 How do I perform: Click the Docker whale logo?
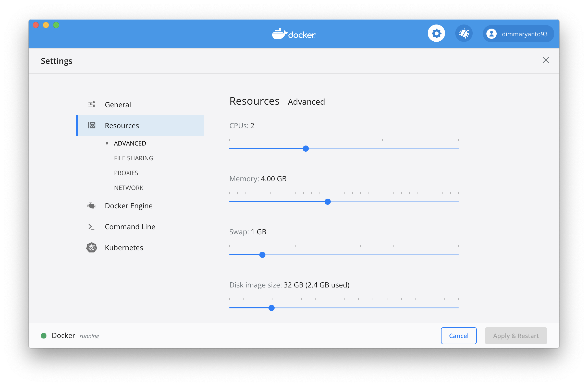(x=294, y=34)
